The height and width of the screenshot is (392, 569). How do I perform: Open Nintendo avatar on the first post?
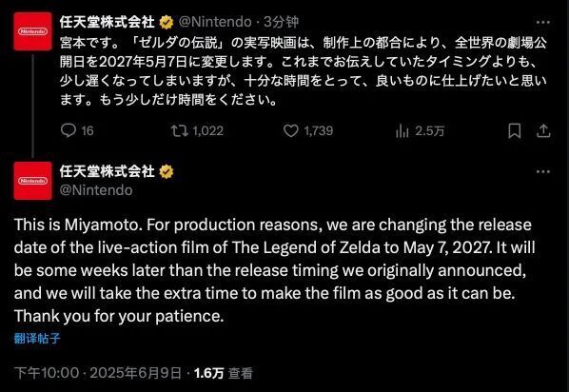[32, 31]
